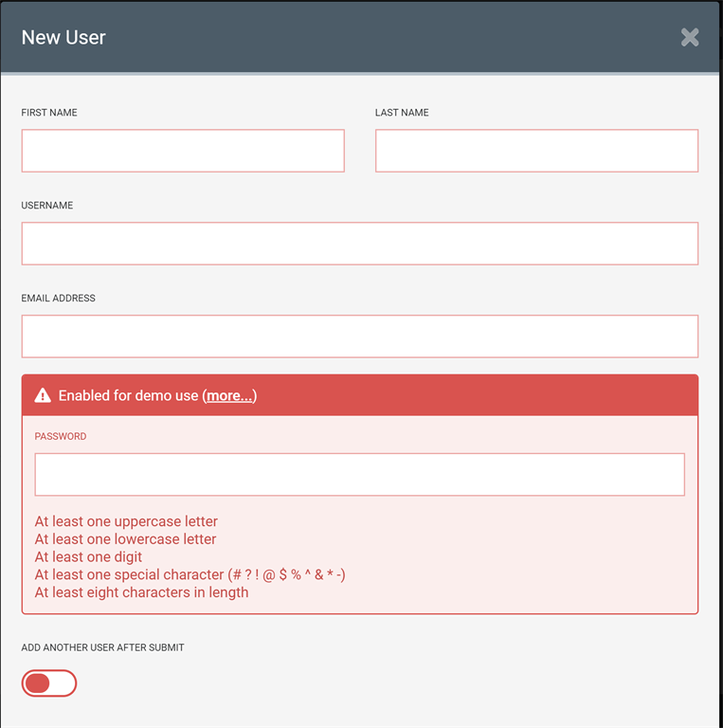Click the "At least one digit" rule
The height and width of the screenshot is (728, 723).
click(x=89, y=557)
